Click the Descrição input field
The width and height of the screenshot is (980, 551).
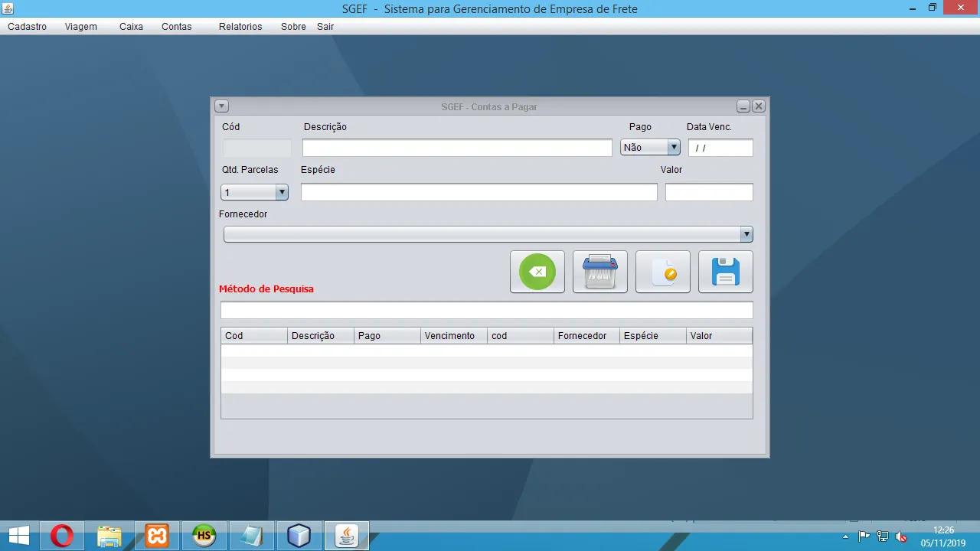(457, 148)
